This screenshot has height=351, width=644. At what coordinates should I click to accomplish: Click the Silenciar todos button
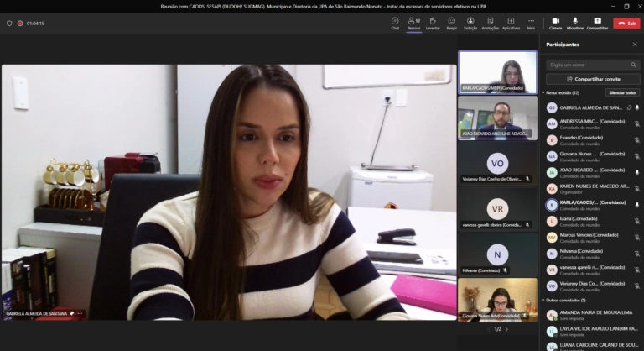(x=622, y=92)
